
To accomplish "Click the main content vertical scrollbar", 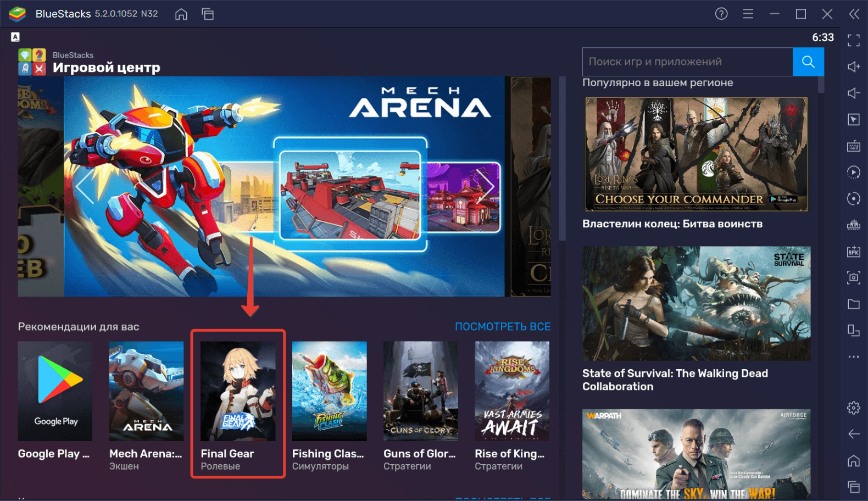I will pos(562,159).
